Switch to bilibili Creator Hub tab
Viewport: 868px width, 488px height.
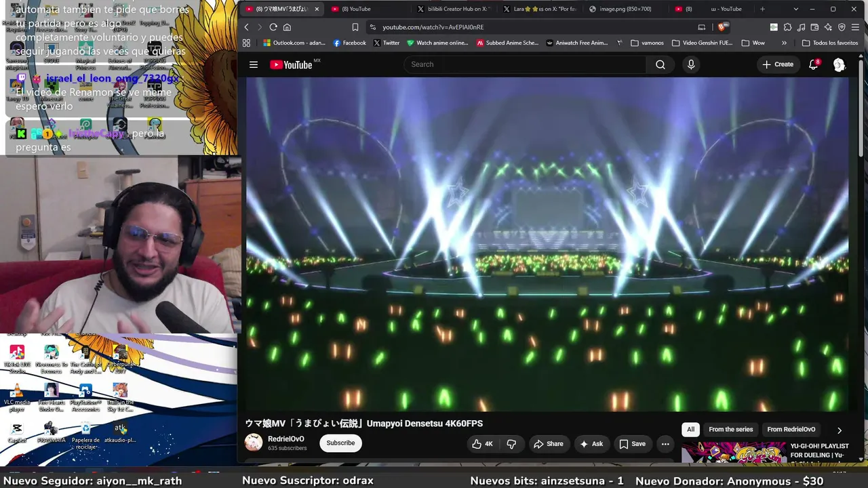click(x=453, y=9)
